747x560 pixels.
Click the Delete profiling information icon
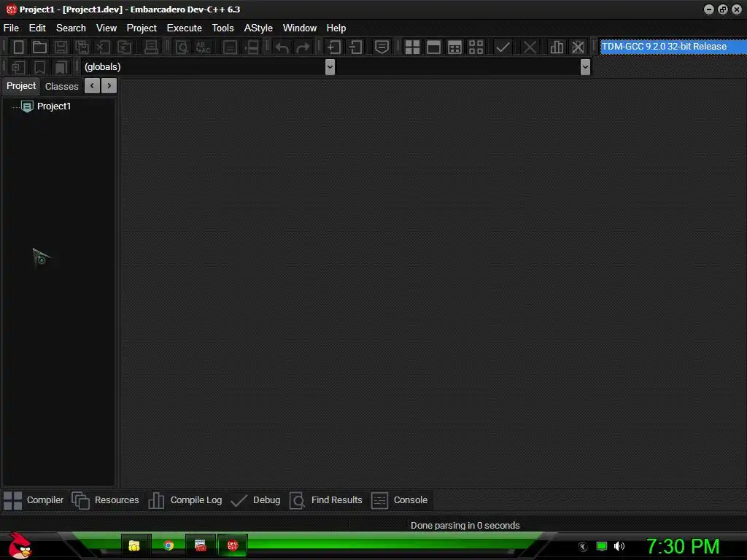(578, 47)
